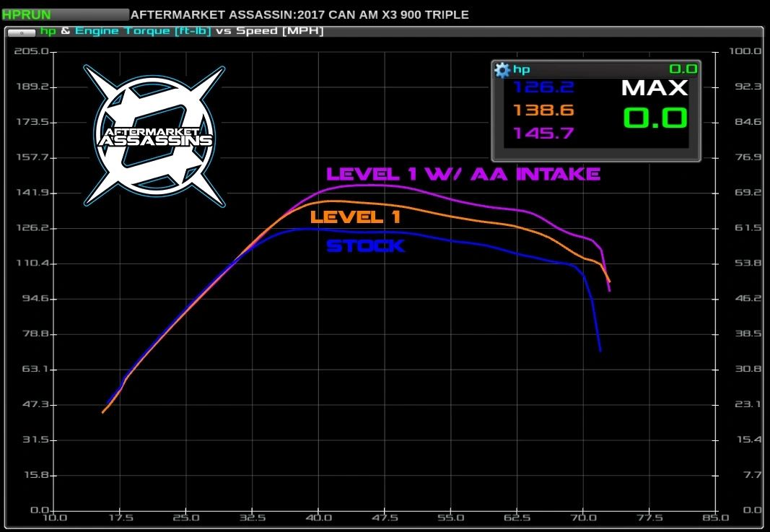The width and height of the screenshot is (770, 532).
Task: Click the 85.0 speed axis tick label
Action: (x=715, y=518)
